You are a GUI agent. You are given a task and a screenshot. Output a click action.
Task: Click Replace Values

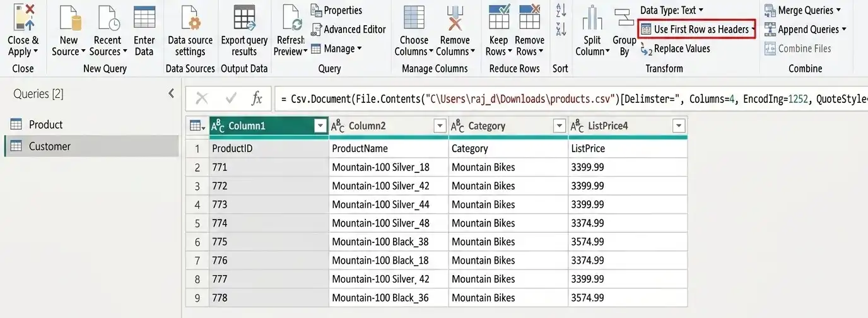675,49
